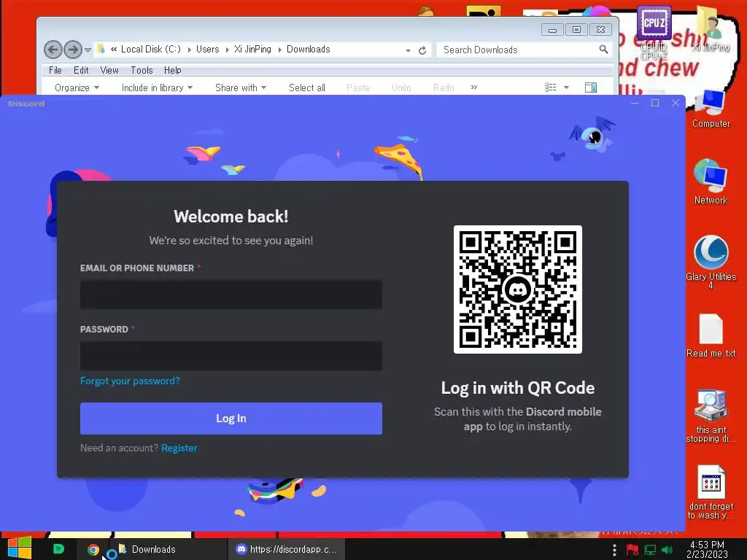Click the Log In button
The height and width of the screenshot is (560, 747).
[x=231, y=419]
